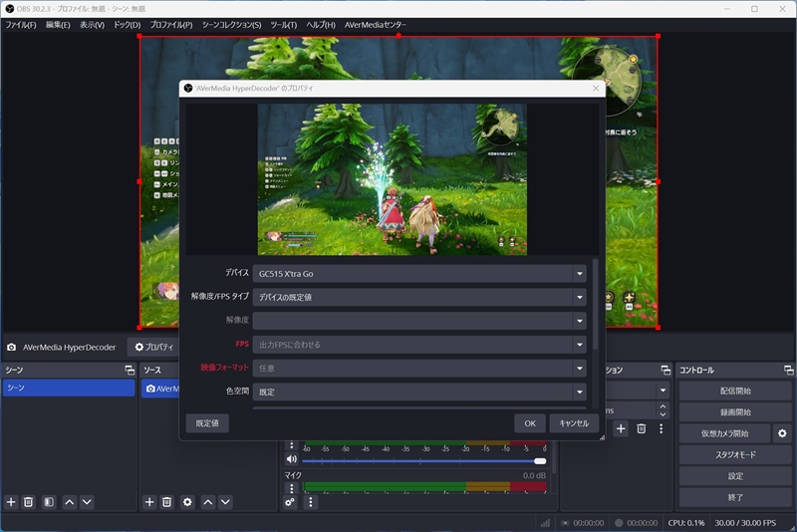Toggle streaming with 配信開始
Image resolution: width=797 pixels, height=532 pixels.
[x=735, y=391]
